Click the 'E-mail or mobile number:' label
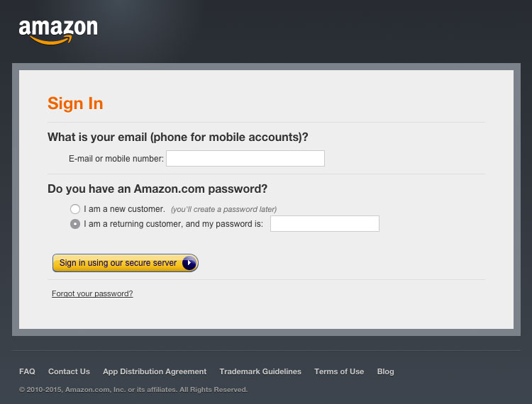532x404 pixels. tap(116, 159)
